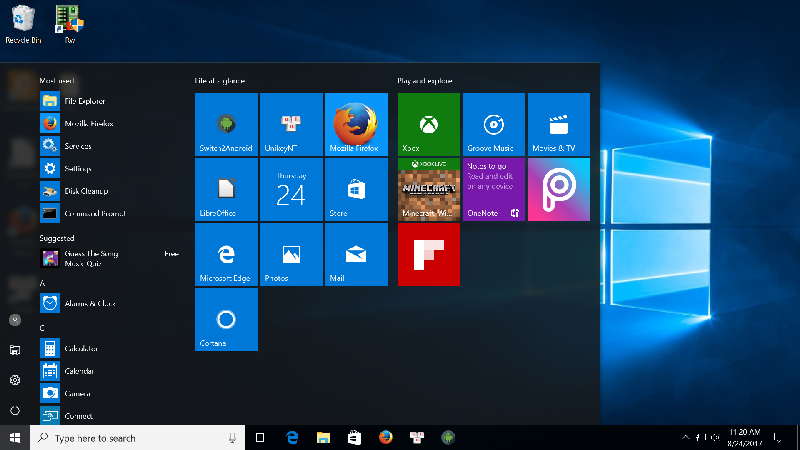Open the Groove Music tile
The width and height of the screenshot is (800, 450).
[494, 124]
